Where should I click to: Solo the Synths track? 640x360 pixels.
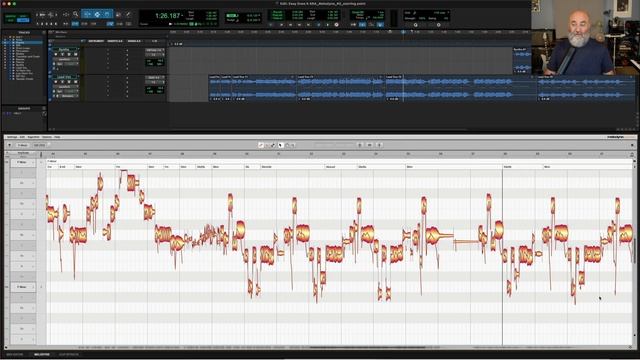69,54
